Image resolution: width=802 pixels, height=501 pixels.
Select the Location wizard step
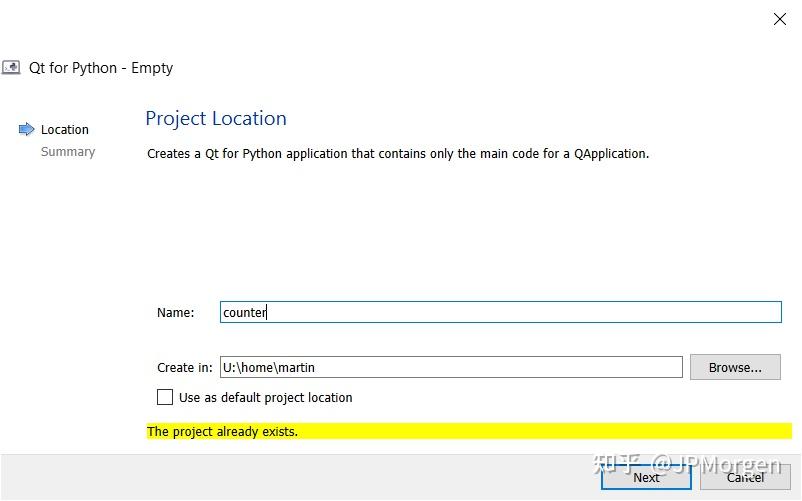coord(65,129)
